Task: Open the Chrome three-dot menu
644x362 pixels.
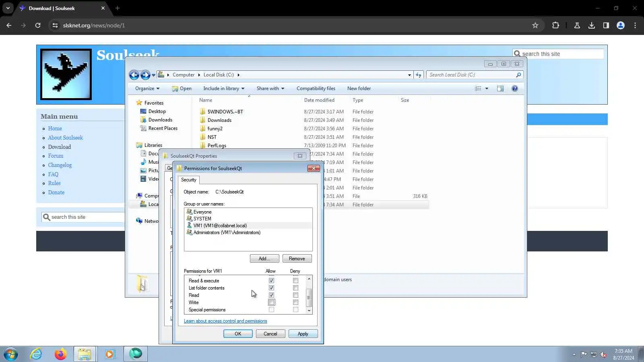Action: tap(635, 25)
